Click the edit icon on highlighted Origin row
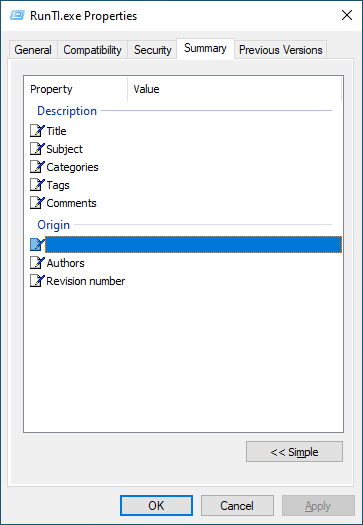 click(37, 245)
